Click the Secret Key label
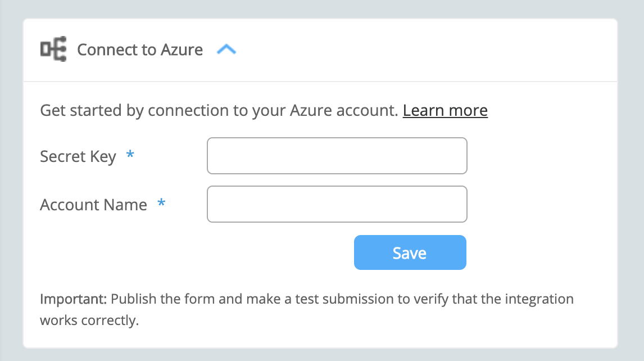The width and height of the screenshot is (644, 361). [78, 156]
